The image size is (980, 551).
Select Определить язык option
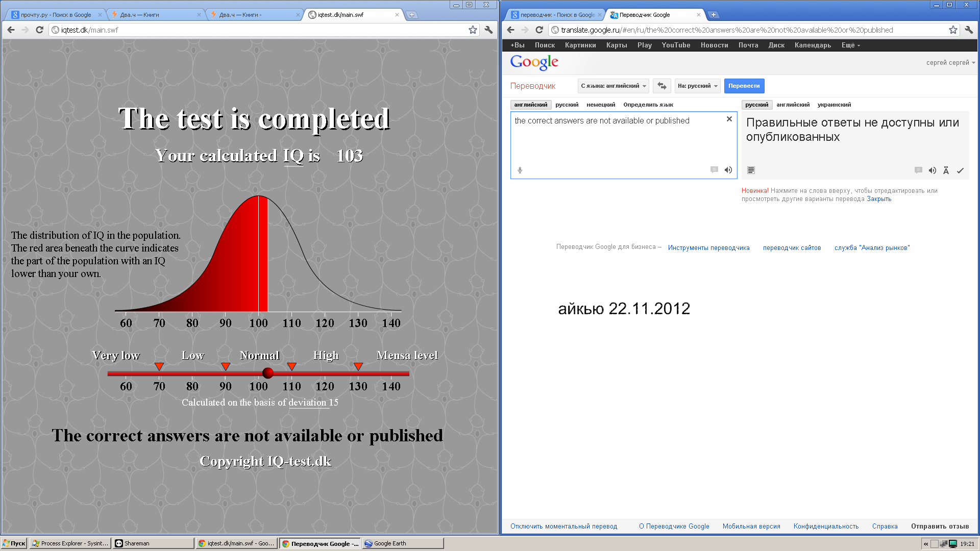point(648,105)
